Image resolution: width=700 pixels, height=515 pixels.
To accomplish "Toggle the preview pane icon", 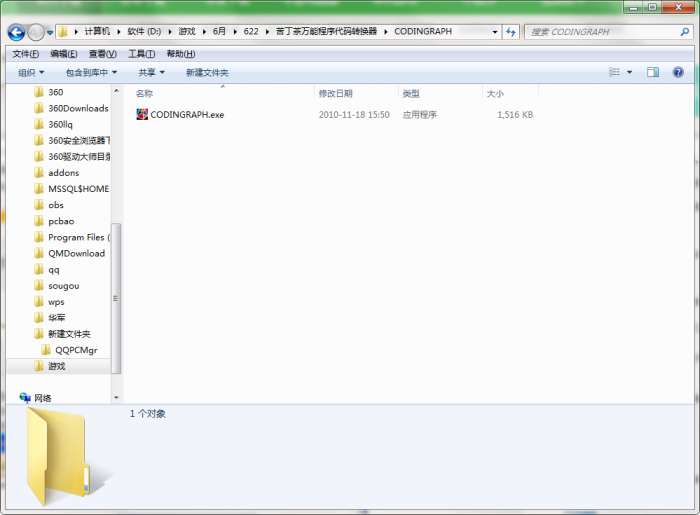I will coord(653,72).
